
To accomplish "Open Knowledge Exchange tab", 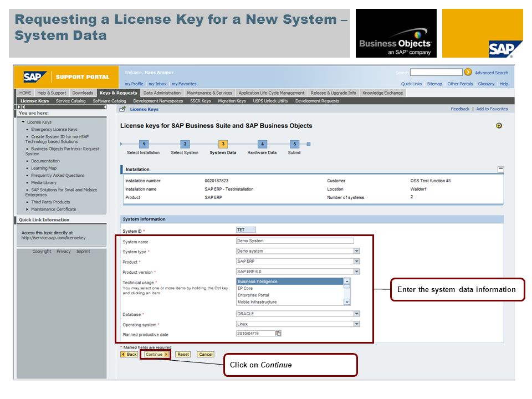I will (x=382, y=93).
